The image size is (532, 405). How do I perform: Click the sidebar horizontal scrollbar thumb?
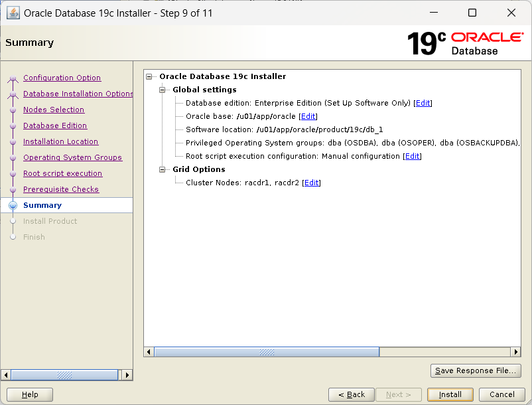tap(64, 375)
